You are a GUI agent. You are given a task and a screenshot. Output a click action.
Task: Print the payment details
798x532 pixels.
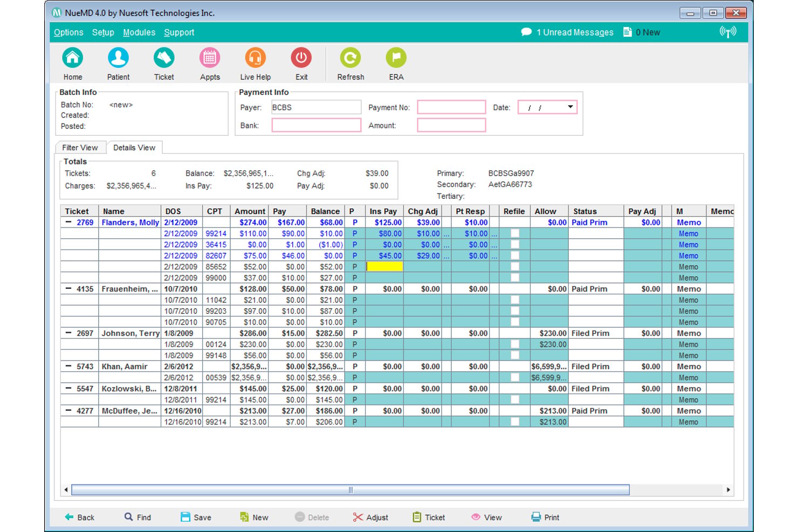tap(545, 517)
